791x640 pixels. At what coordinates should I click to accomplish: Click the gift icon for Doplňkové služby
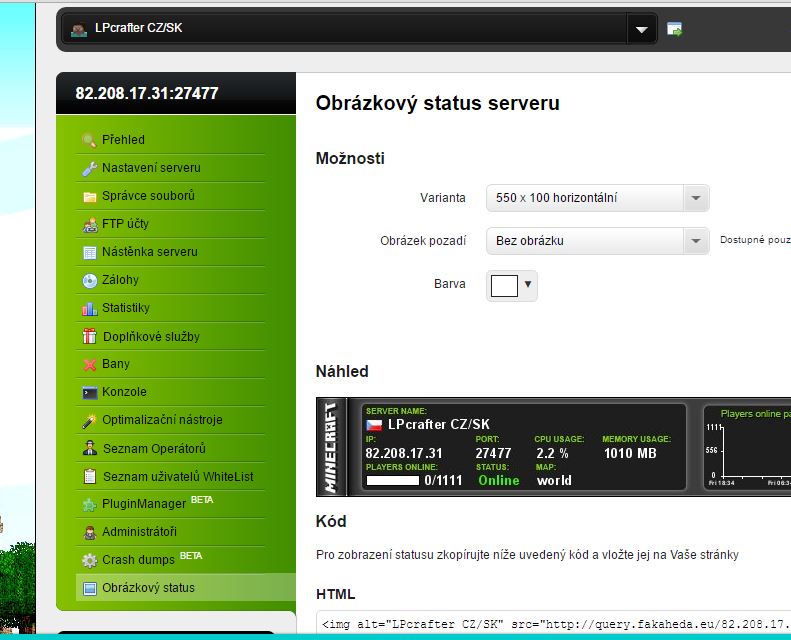pyautogui.click(x=89, y=336)
